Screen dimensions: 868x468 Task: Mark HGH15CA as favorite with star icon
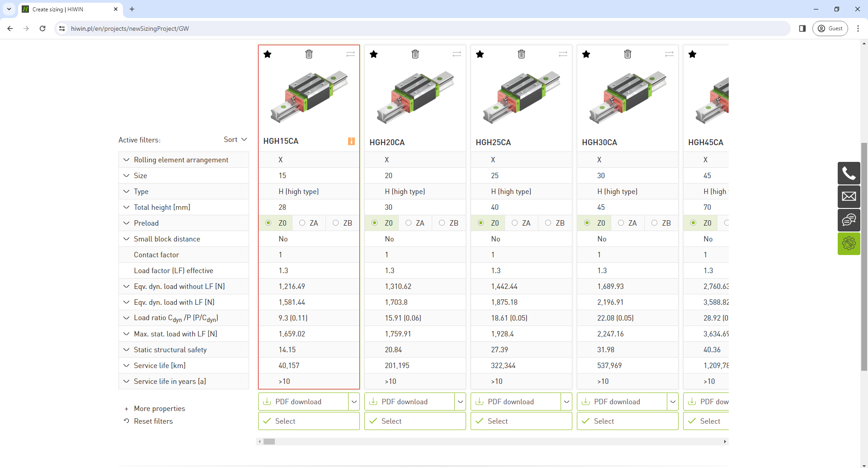click(268, 54)
